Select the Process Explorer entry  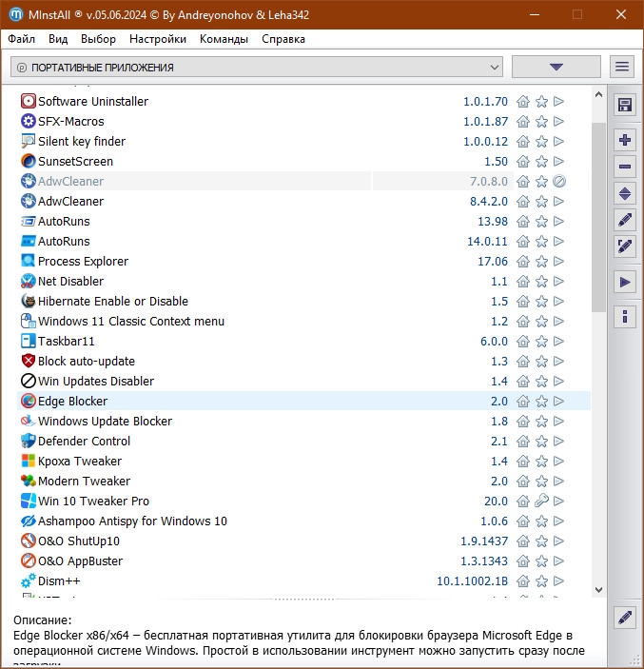pyautogui.click(x=303, y=261)
